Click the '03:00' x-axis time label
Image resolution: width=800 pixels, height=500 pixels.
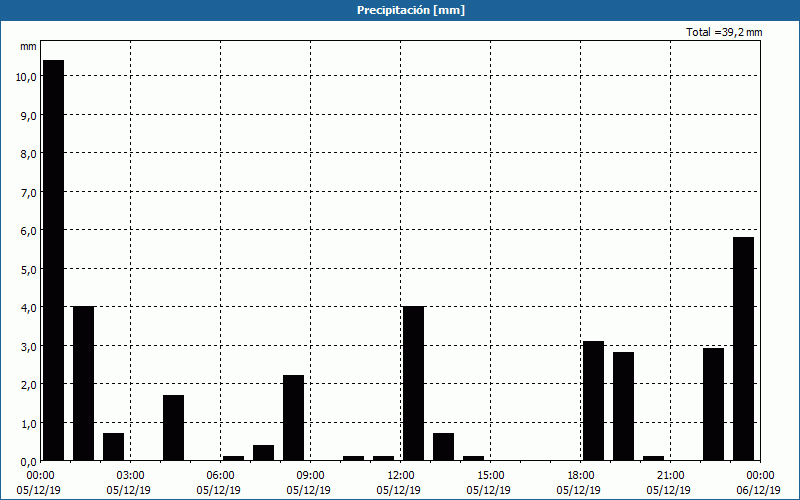131,476
